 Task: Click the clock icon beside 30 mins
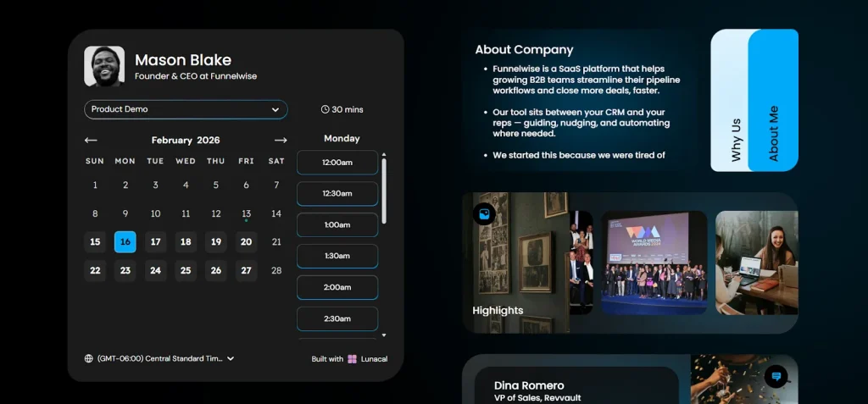325,109
